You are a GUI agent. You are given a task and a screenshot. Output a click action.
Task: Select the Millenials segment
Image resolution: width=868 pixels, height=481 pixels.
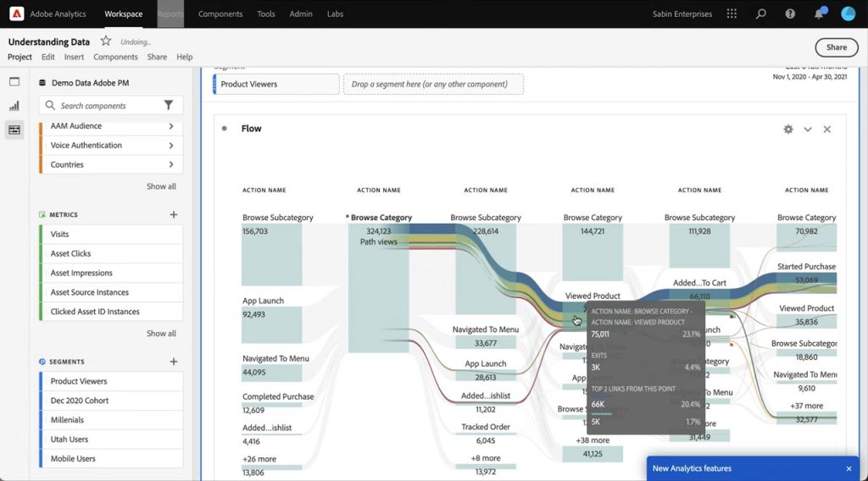coord(111,420)
